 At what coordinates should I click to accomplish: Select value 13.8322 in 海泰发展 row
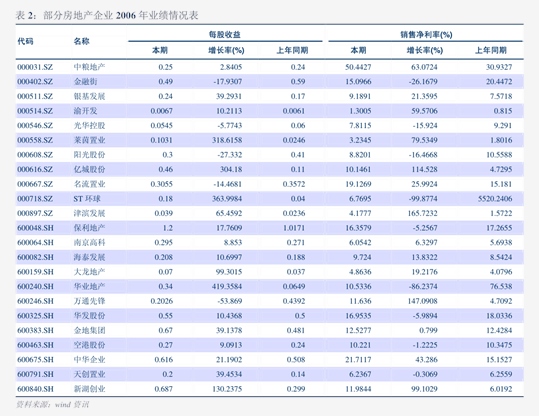[x=424, y=257]
